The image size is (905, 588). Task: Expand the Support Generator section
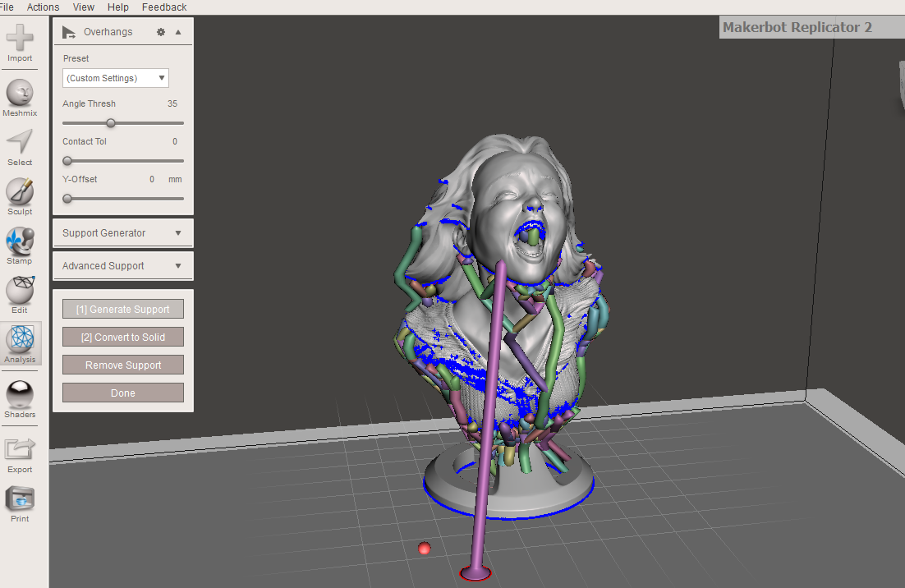[122, 232]
